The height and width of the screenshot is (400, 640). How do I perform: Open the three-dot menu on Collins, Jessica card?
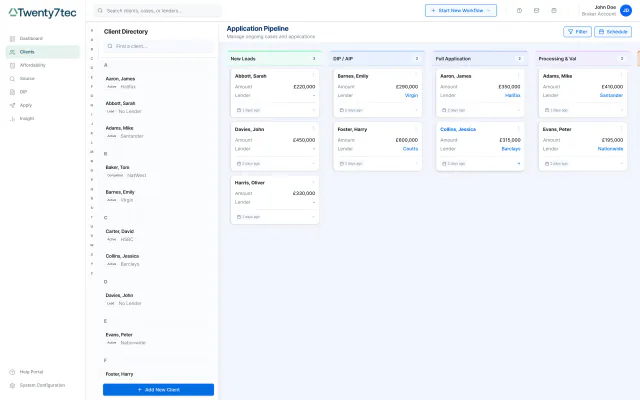pyautogui.click(x=519, y=129)
